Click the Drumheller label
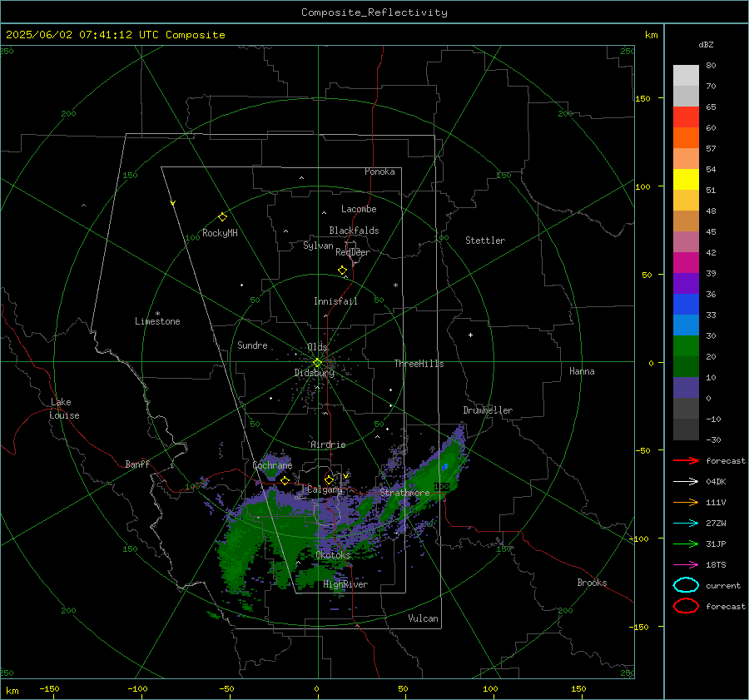Screen dimensions: 749x700 (x=488, y=410)
